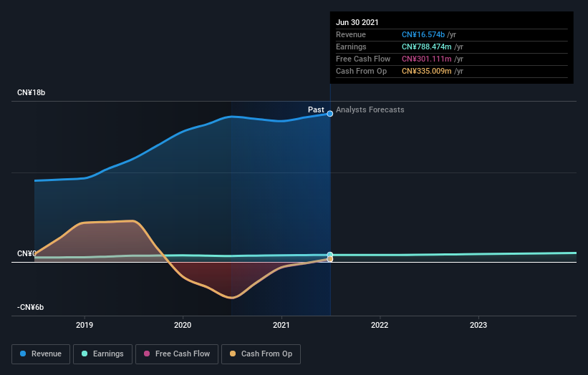Click the orange Cash From Op dot
This screenshot has width=588, height=375.
[233, 354]
